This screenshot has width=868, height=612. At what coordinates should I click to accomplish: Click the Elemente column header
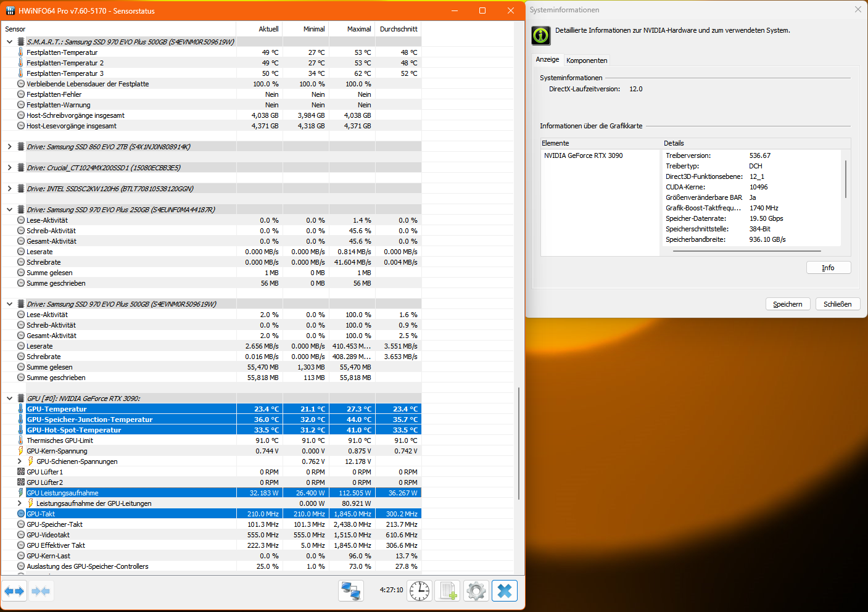[600, 143]
